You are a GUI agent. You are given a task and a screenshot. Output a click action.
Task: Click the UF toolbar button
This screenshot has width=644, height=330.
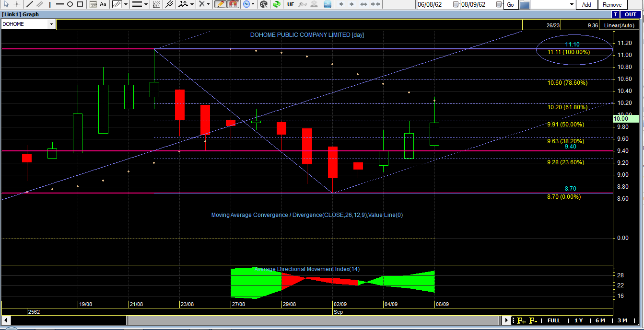click(x=291, y=4)
